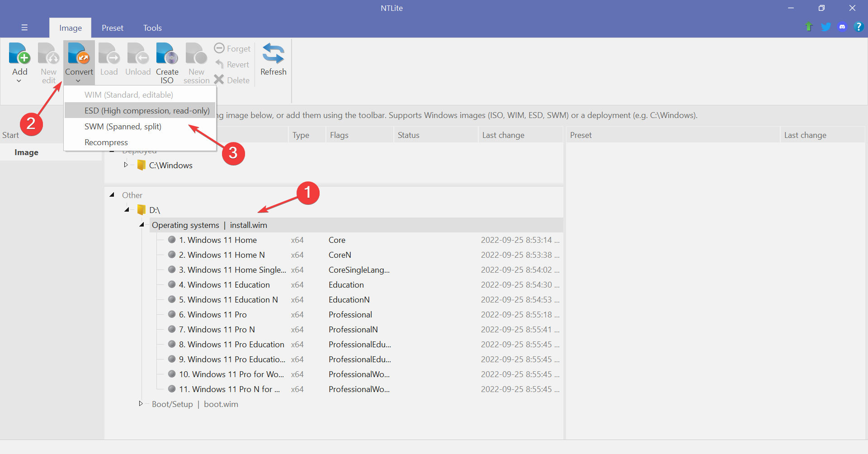Click the Last change header in image list
This screenshot has height=454, width=868.
coord(520,135)
